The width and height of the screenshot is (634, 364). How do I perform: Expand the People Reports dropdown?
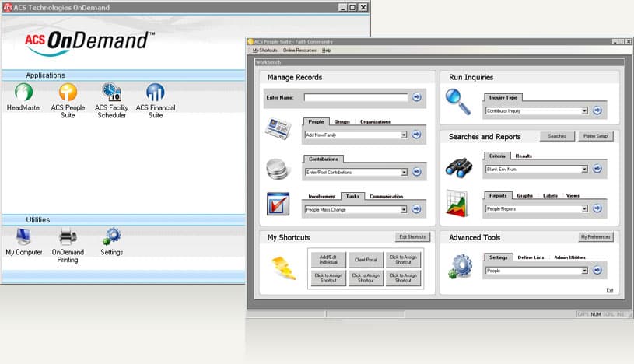584,208
